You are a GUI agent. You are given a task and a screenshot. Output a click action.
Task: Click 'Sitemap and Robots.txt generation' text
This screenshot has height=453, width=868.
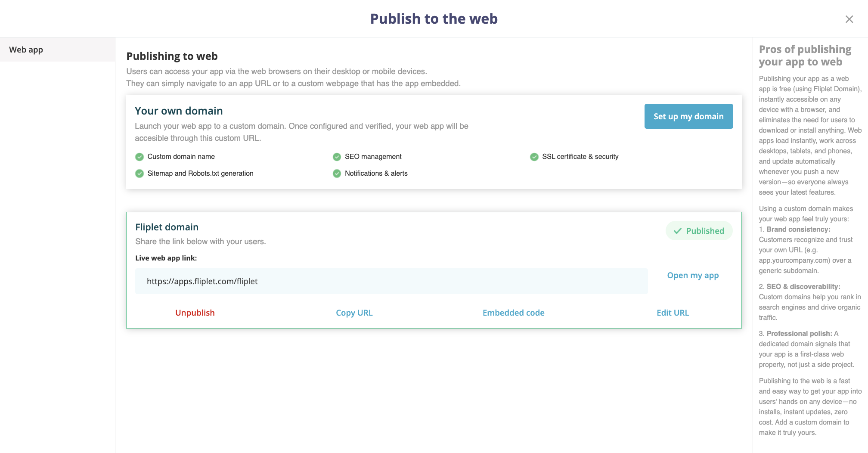click(x=201, y=174)
